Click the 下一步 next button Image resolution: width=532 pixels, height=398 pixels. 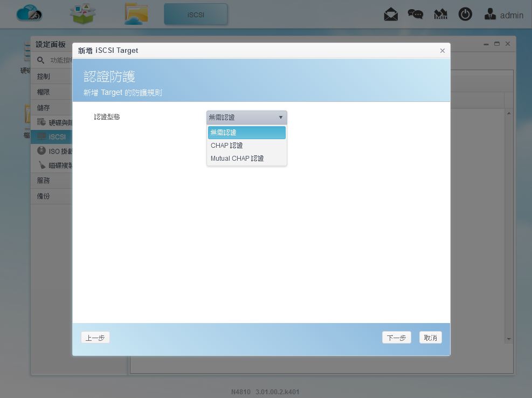397,338
